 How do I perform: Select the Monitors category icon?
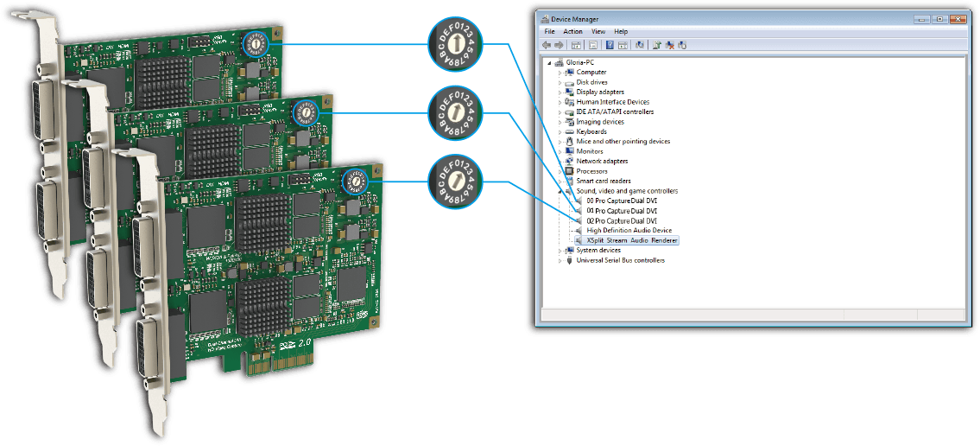(x=569, y=151)
